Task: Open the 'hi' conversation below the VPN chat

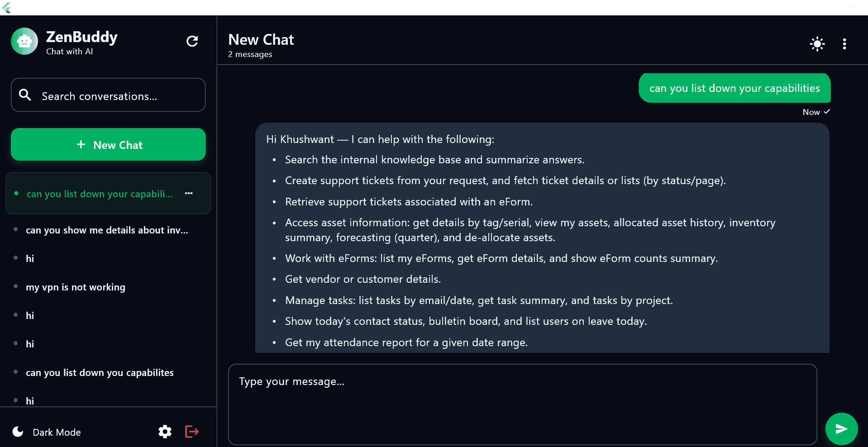Action: coord(30,315)
